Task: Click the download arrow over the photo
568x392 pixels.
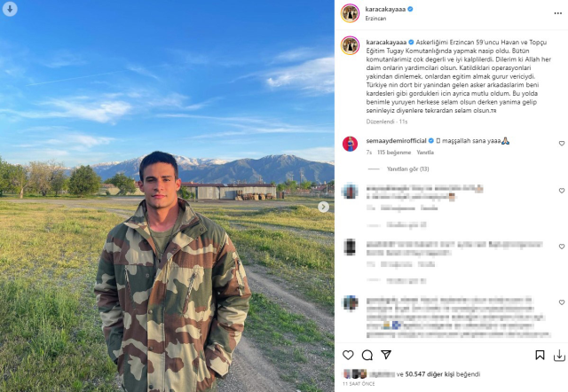Action: point(10,9)
